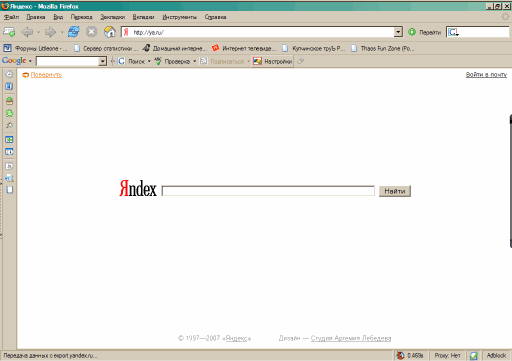Click into the Google toolbar search field
Viewport: 512px width, 361px height.
click(68, 61)
